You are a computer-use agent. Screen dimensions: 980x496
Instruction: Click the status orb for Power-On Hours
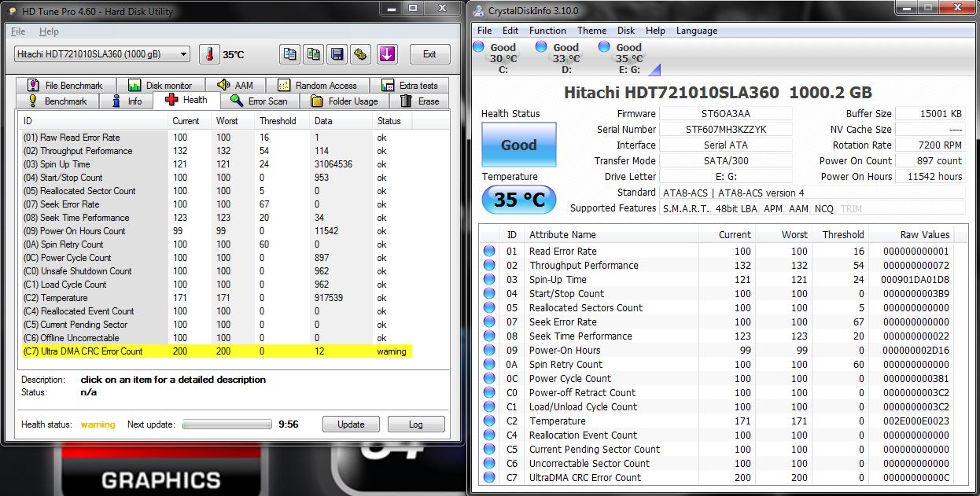pos(489,351)
